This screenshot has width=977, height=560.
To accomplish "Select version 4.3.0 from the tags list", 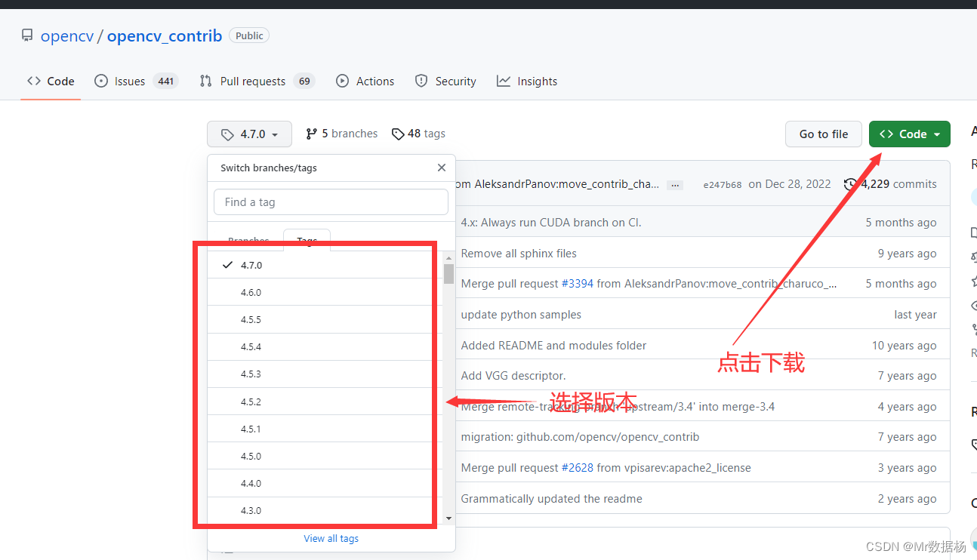I will [x=249, y=510].
